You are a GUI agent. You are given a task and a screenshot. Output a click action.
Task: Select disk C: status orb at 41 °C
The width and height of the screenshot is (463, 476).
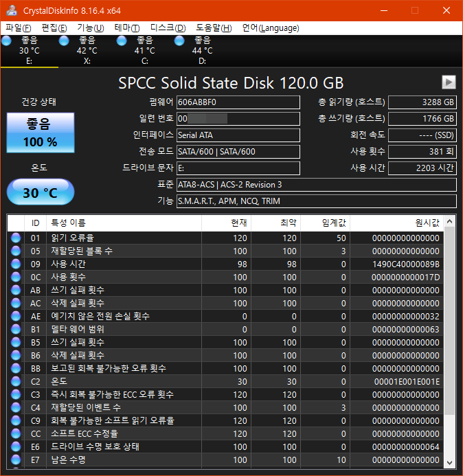[122, 41]
